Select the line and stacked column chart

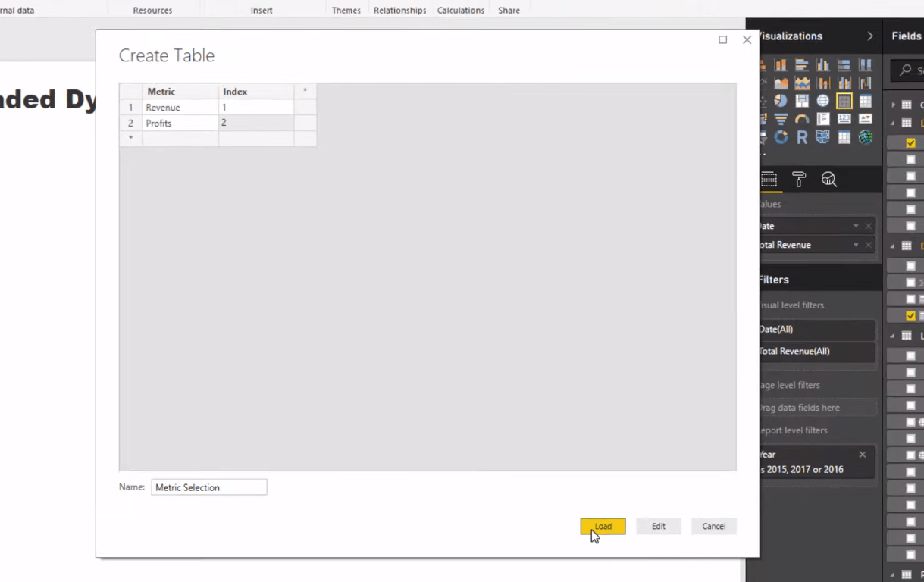823,83
